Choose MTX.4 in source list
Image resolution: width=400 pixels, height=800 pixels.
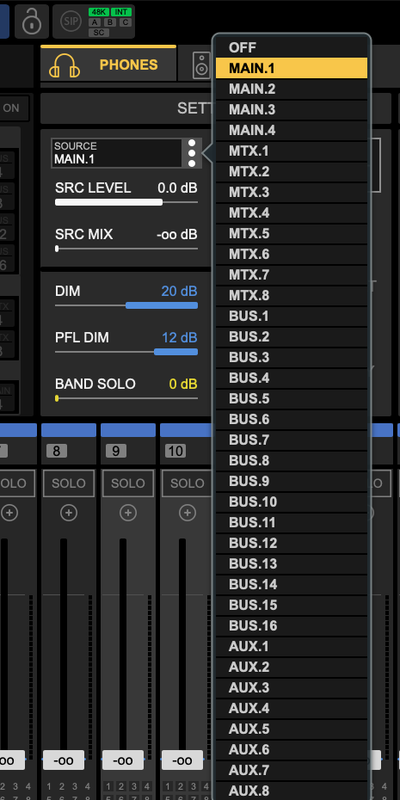coord(291,213)
